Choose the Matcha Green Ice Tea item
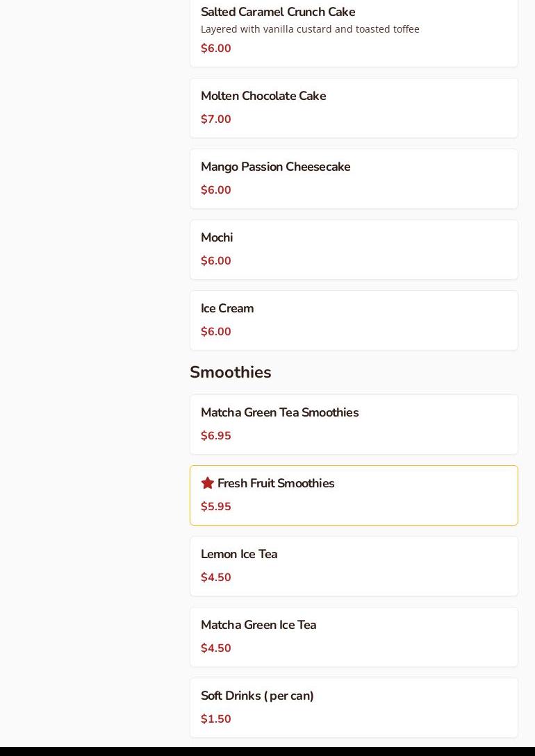This screenshot has width=535, height=756. (x=258, y=625)
